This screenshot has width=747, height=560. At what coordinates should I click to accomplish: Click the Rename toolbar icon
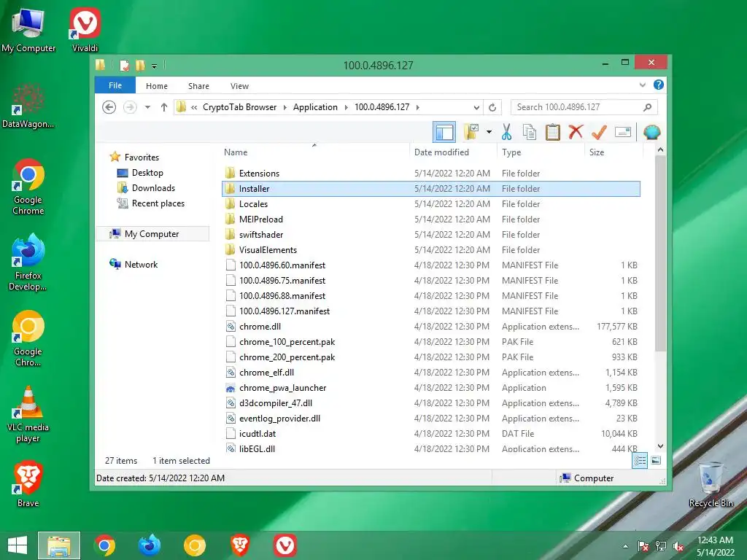[x=623, y=132]
